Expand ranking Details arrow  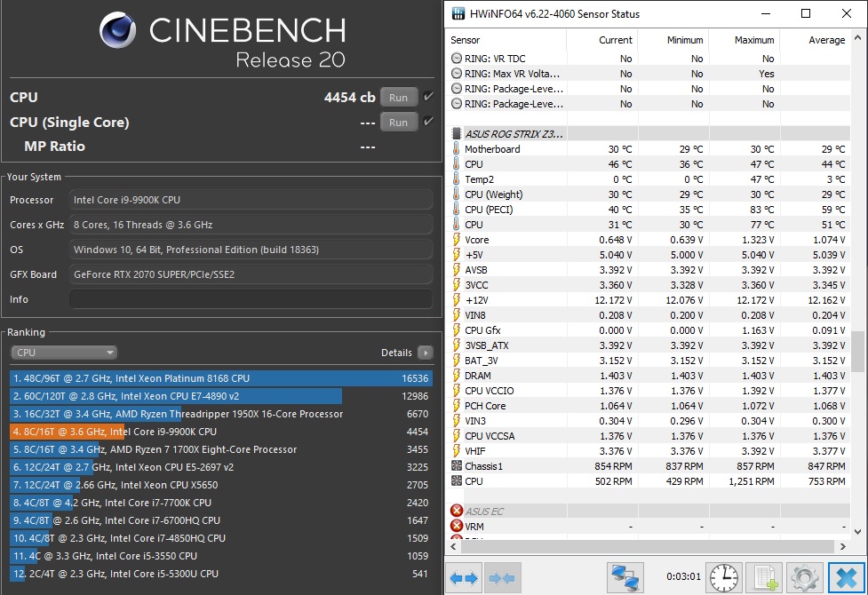tap(426, 353)
